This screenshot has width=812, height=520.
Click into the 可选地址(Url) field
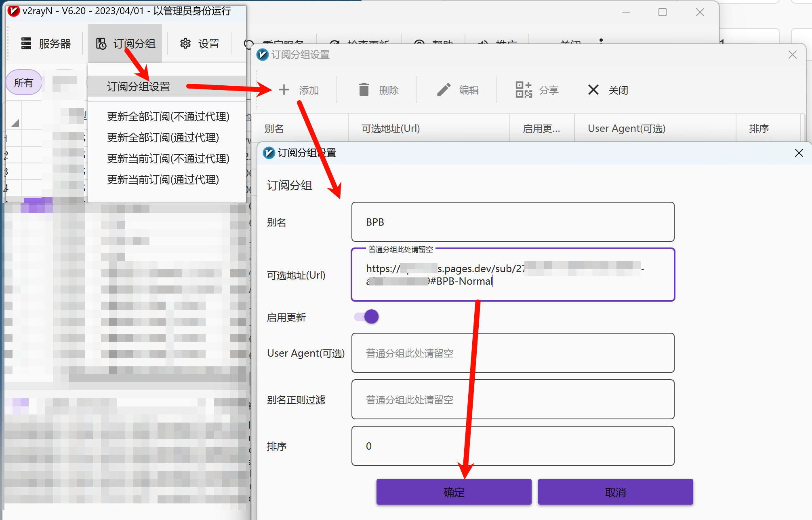click(513, 275)
